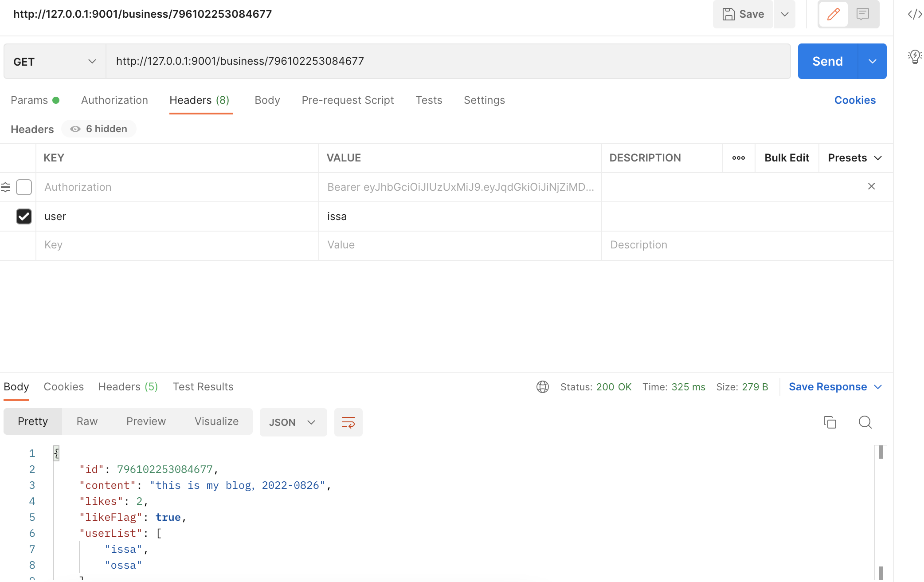Click the Time 325 ms text
The width and height of the screenshot is (924, 582).
(x=674, y=387)
